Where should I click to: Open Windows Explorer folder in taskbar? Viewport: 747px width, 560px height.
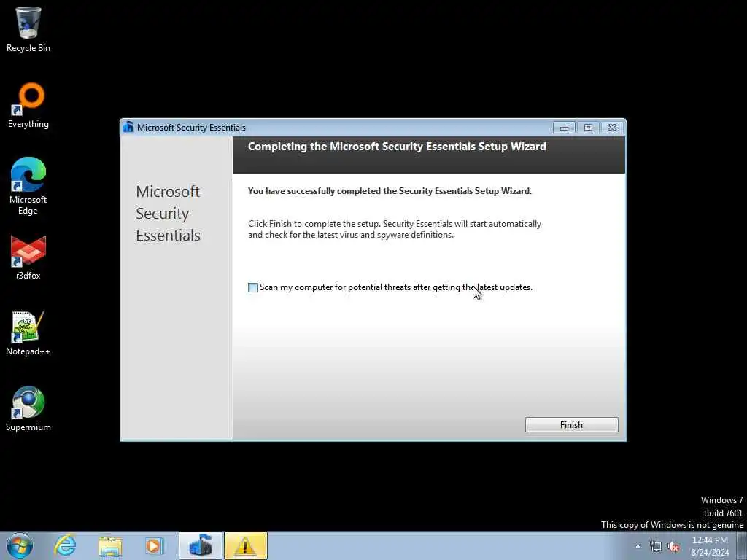tap(111, 545)
